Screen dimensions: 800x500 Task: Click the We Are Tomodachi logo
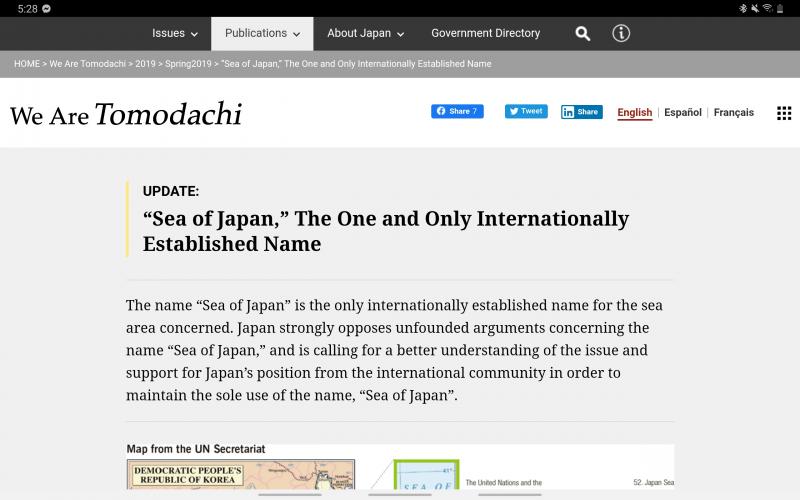pos(126,114)
